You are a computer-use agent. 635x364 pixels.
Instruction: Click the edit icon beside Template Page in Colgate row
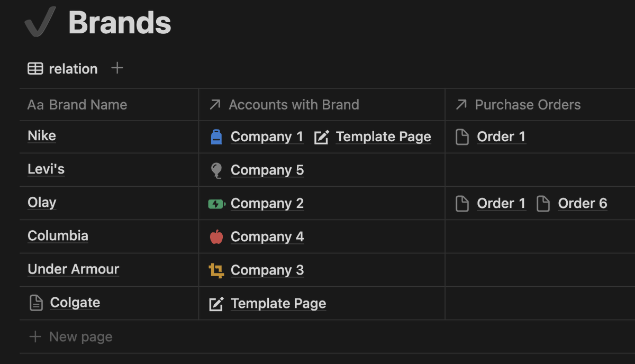(x=216, y=304)
